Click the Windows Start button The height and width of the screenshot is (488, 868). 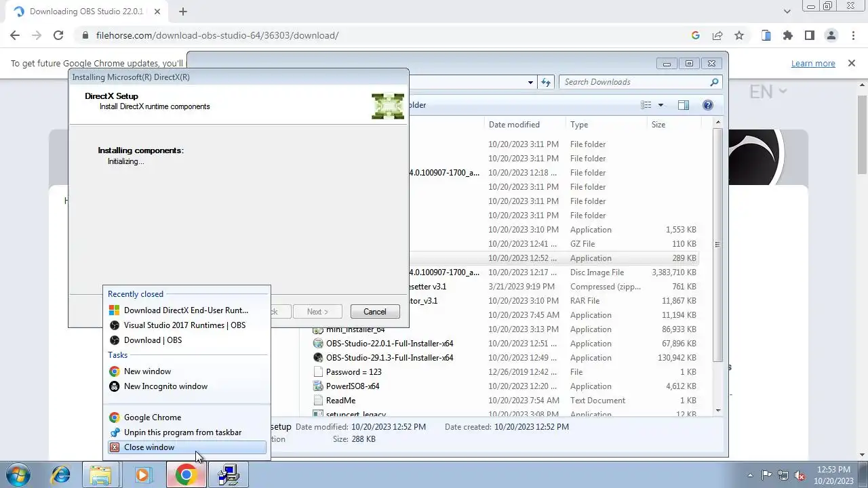tap(18, 475)
